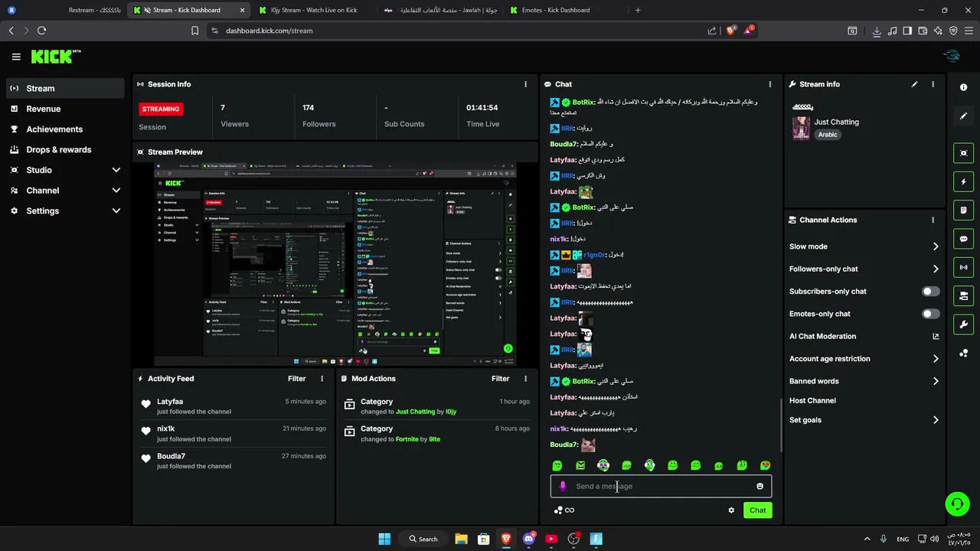Open Account age restriction options
Viewport: 980px width, 551px height.
point(864,358)
